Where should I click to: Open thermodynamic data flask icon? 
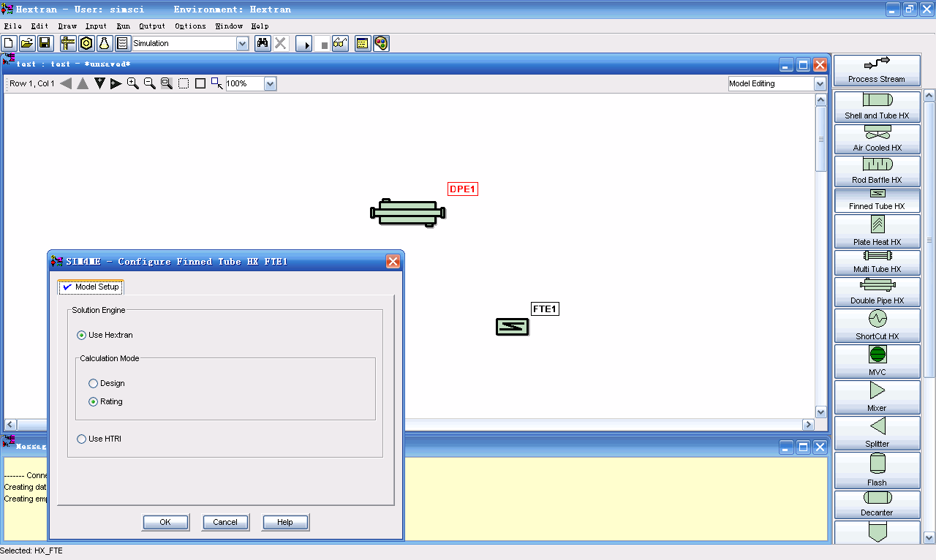tap(104, 43)
